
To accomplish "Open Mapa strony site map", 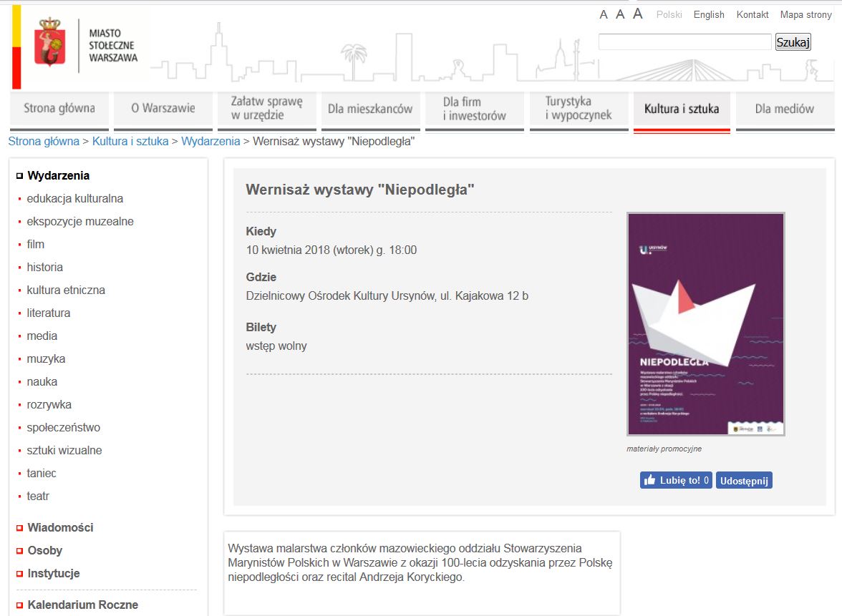I will 805,14.
